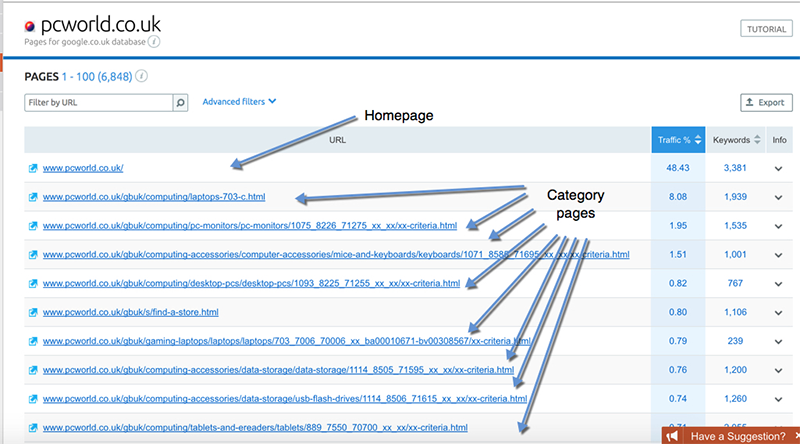Viewport: 800px width, 444px height.
Task: Click keywords count 1,001
Action: click(735, 255)
